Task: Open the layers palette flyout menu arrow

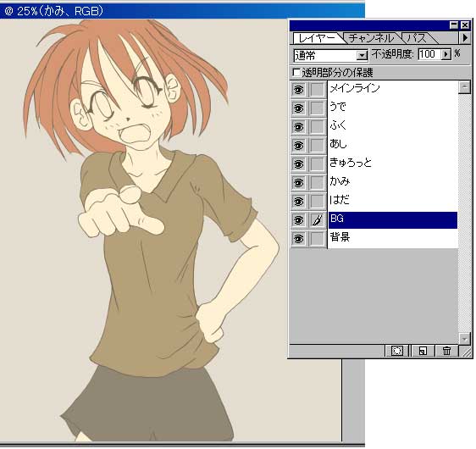Action: (465, 38)
